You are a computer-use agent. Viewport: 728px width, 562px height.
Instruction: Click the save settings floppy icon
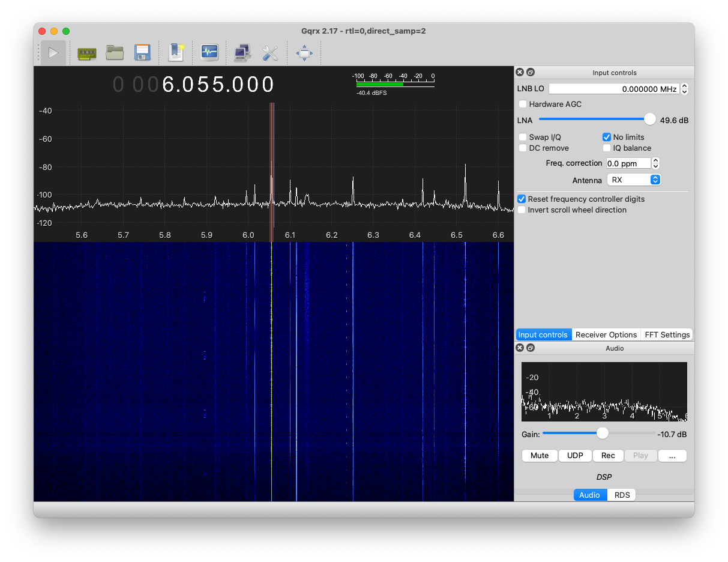coord(142,53)
